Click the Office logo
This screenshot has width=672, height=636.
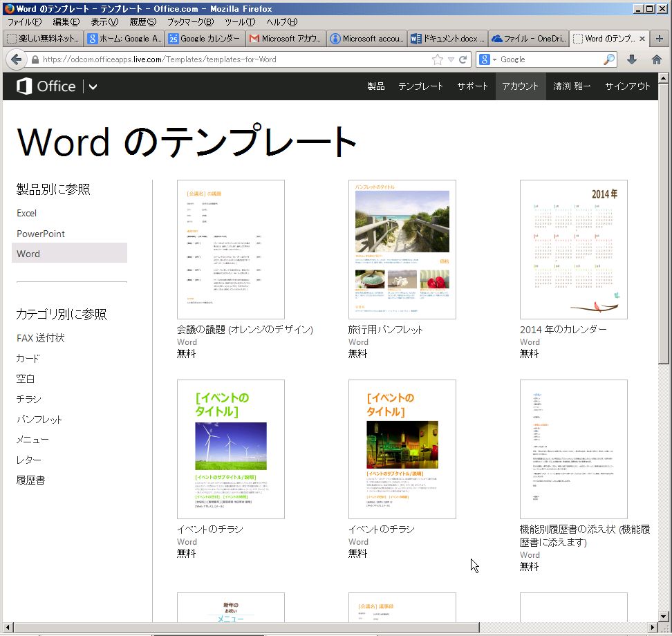pos(46,86)
